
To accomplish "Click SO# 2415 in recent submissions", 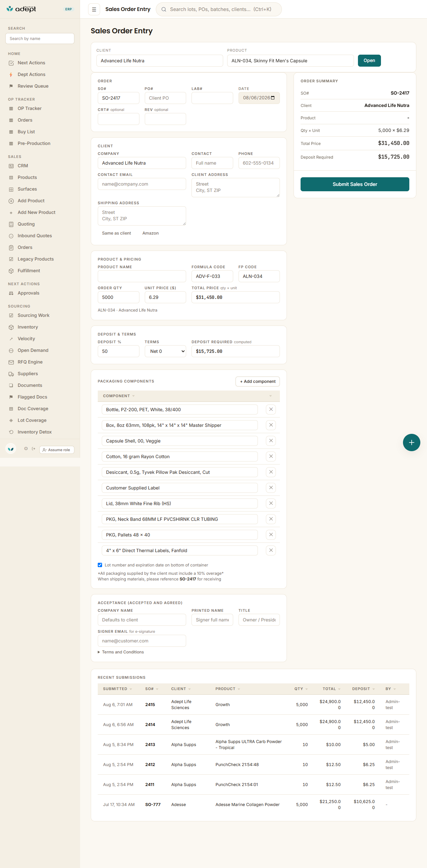I will click(150, 705).
